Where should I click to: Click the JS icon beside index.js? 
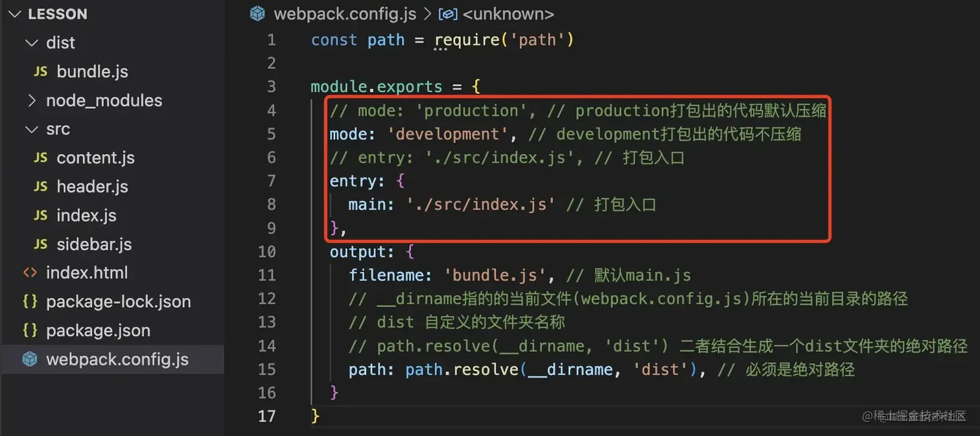tap(40, 216)
